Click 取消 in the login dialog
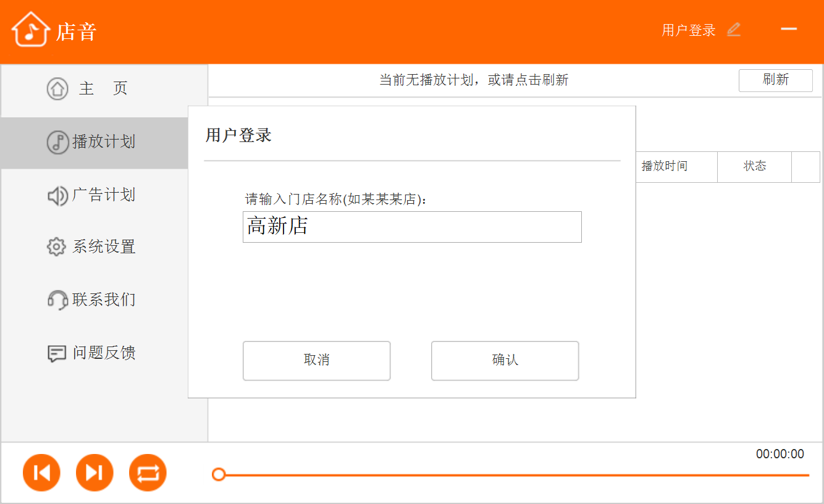This screenshot has width=824, height=504. (317, 361)
